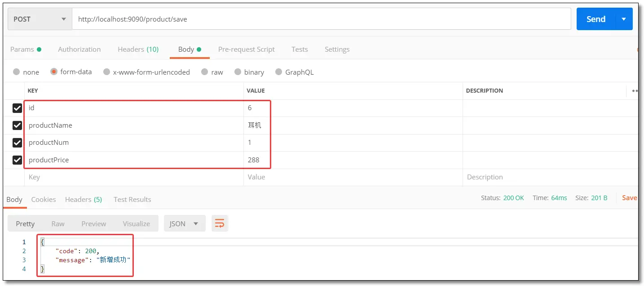Click the VALUE column header
Screen dimensions: 644x286
256,91
